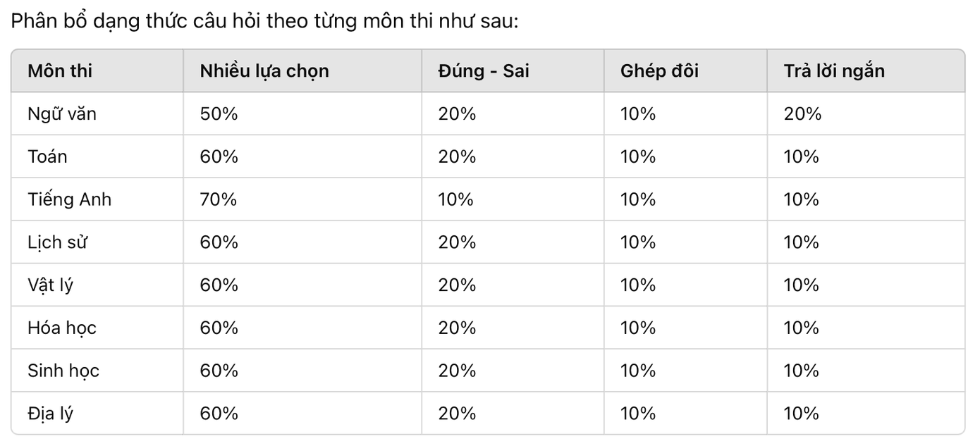
Task: Click the "Môn thi" column header
Action: pos(60,71)
